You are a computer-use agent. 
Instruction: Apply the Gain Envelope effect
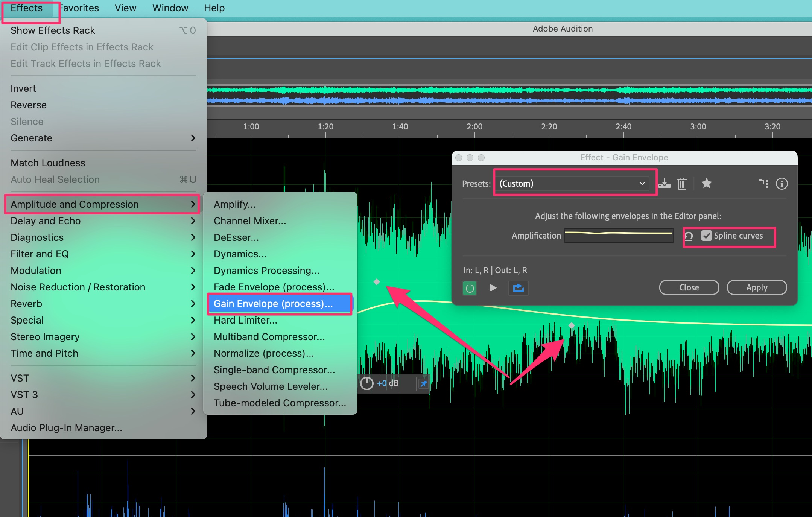click(x=756, y=287)
